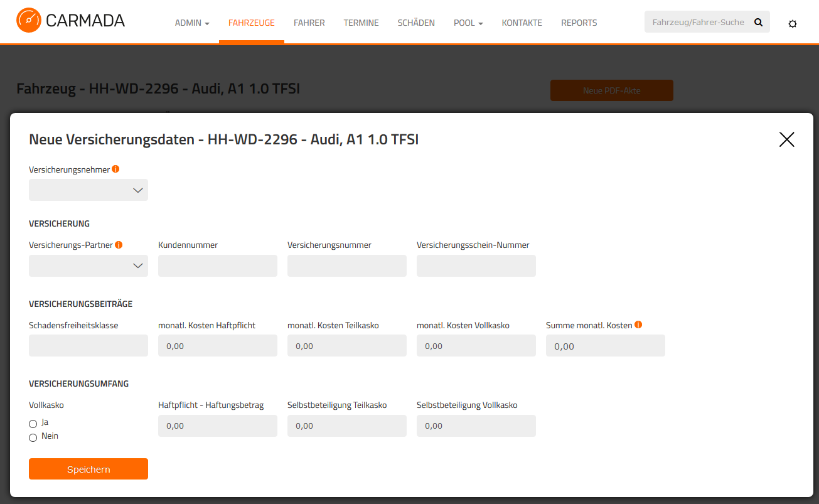Click the Neue PDF-Akte button

pos(612,90)
